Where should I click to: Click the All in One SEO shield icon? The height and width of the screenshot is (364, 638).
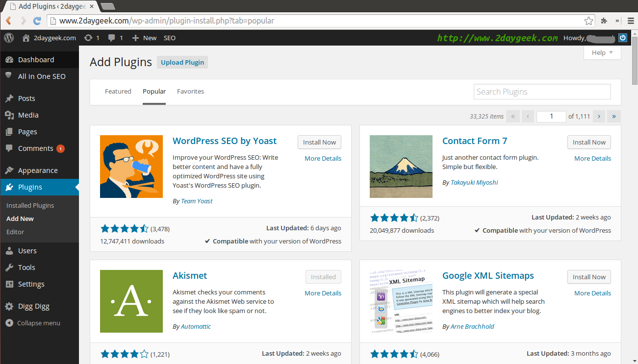(9, 76)
